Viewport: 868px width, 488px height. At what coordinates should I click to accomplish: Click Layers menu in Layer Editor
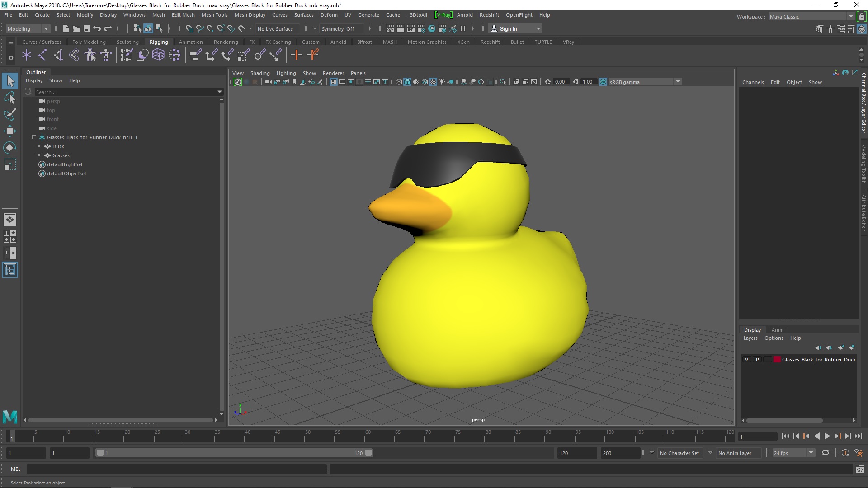(x=750, y=338)
